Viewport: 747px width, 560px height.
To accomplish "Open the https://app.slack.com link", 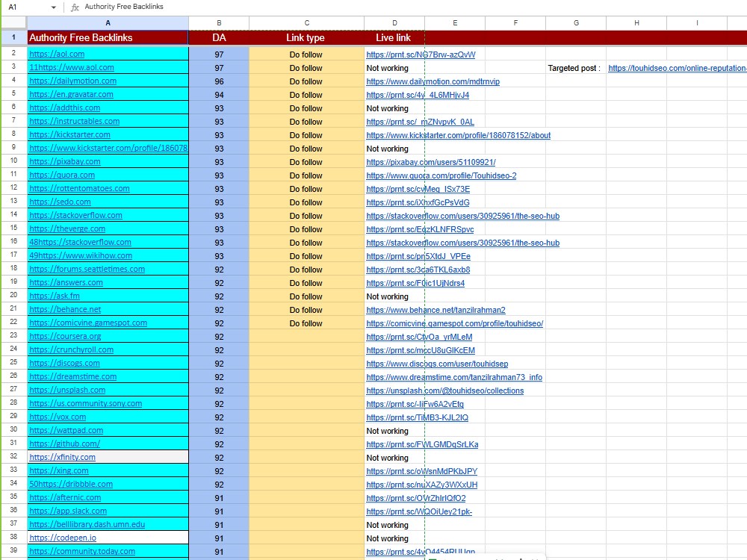I will [x=68, y=511].
